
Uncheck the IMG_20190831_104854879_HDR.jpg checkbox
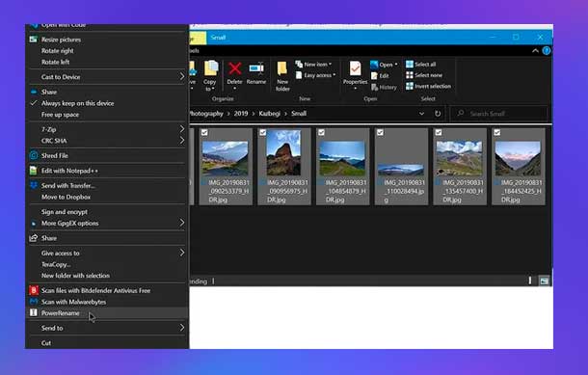point(321,132)
